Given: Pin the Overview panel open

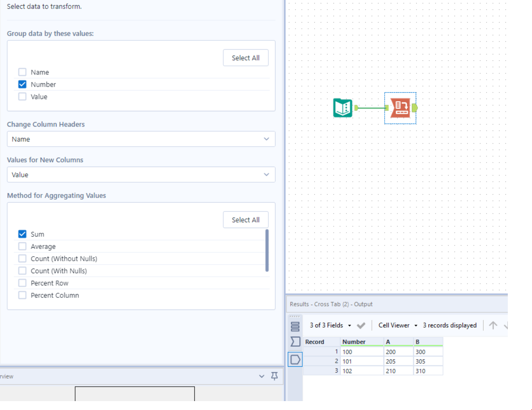Looking at the screenshot, I should [274, 376].
